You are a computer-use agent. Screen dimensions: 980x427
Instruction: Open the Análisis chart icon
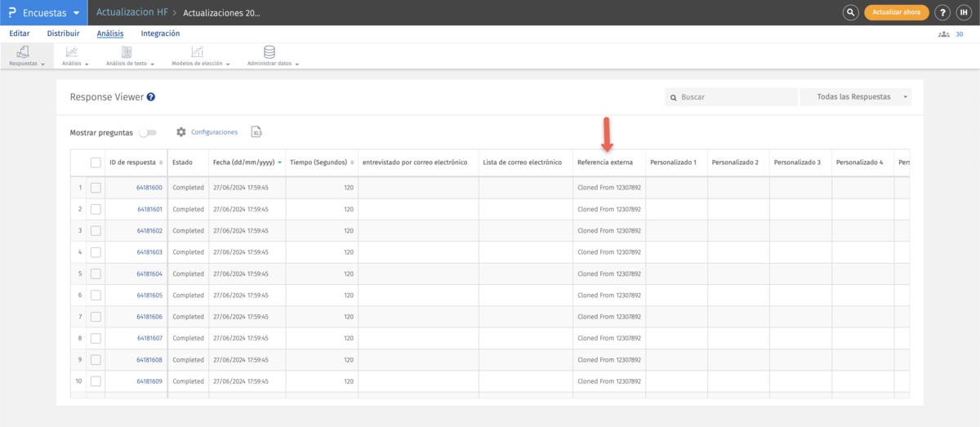click(x=72, y=52)
